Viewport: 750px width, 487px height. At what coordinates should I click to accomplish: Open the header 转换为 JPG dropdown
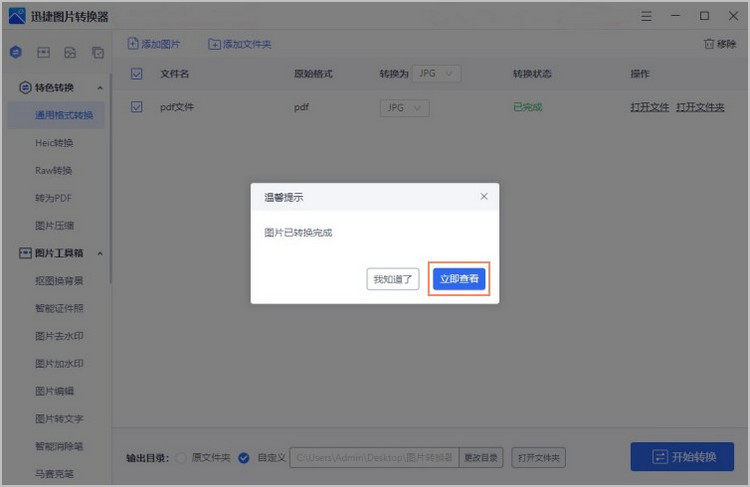(436, 74)
